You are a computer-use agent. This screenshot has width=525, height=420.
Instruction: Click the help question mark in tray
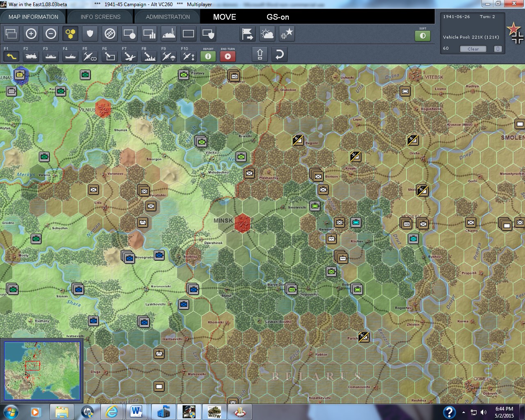coord(449,412)
